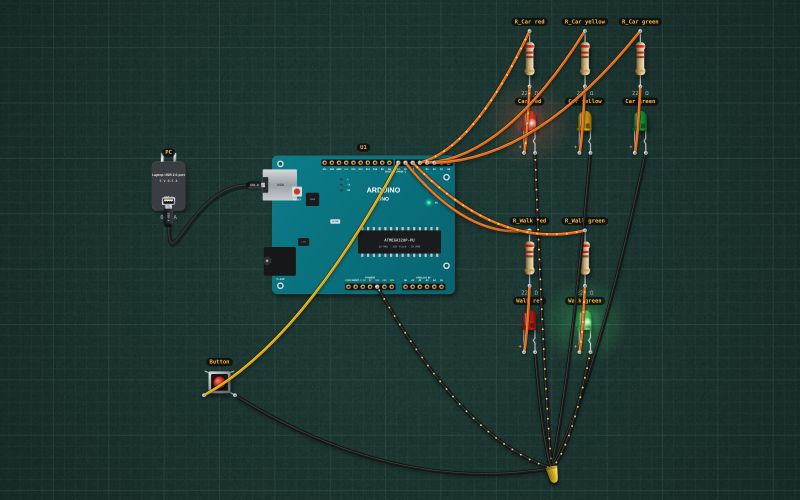The height and width of the screenshot is (500, 800).
Task: Click the 'Button' label
Action: (x=219, y=362)
